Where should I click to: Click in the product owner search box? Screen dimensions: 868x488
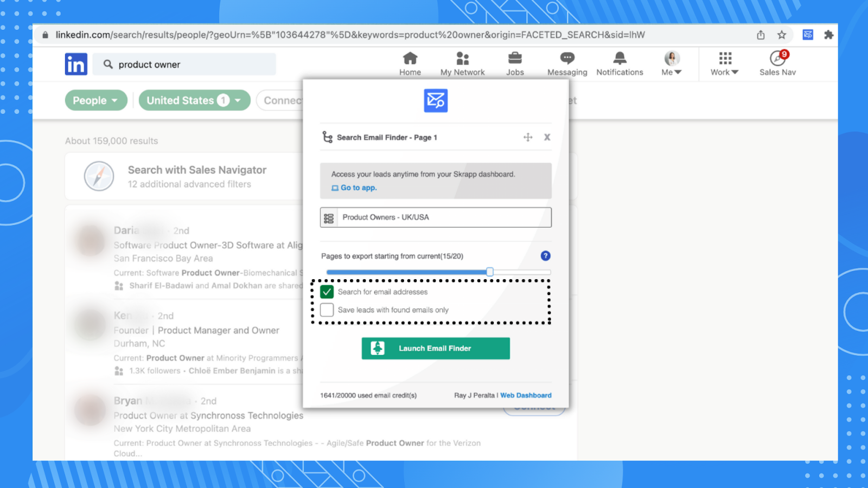pyautogui.click(x=184, y=64)
